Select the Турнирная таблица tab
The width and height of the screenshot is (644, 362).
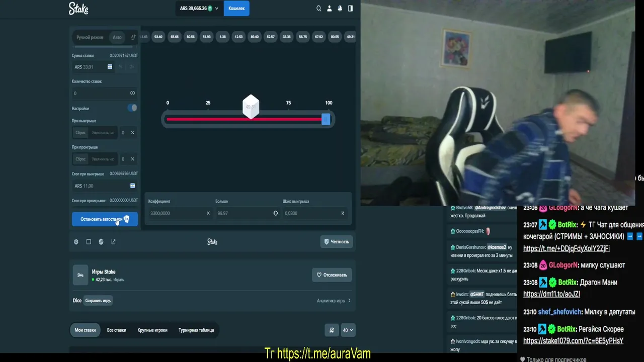196,330
